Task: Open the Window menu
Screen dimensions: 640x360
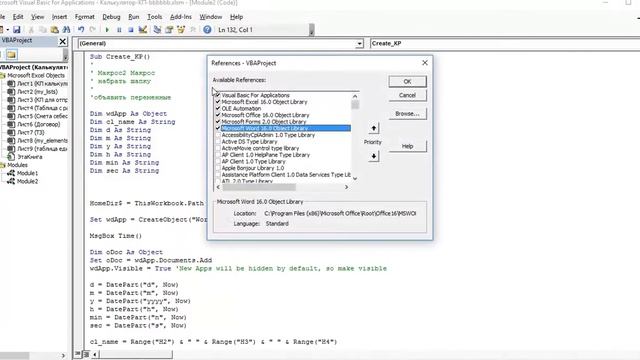Action: [211, 17]
